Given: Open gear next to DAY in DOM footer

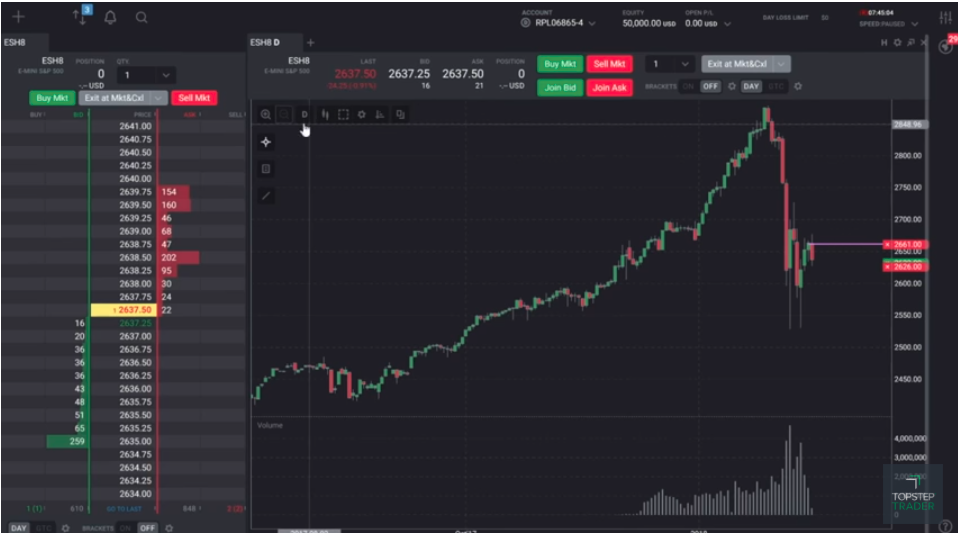Looking at the screenshot, I should pyautogui.click(x=65, y=527).
